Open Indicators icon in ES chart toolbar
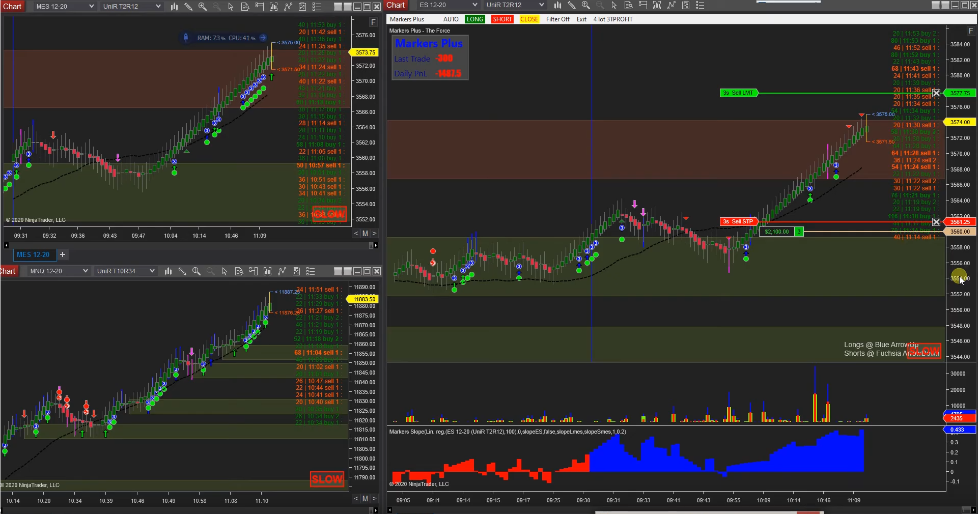Viewport: 980px width, 514px height. tap(671, 5)
